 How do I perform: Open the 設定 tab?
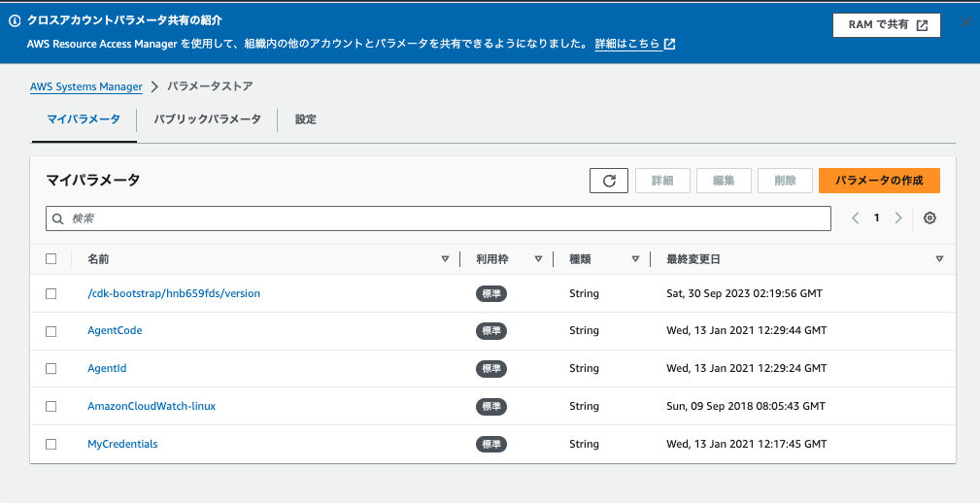(306, 118)
